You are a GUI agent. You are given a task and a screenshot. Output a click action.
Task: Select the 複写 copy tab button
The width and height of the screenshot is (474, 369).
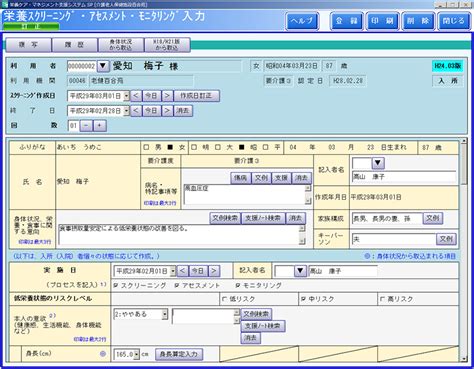tap(29, 45)
